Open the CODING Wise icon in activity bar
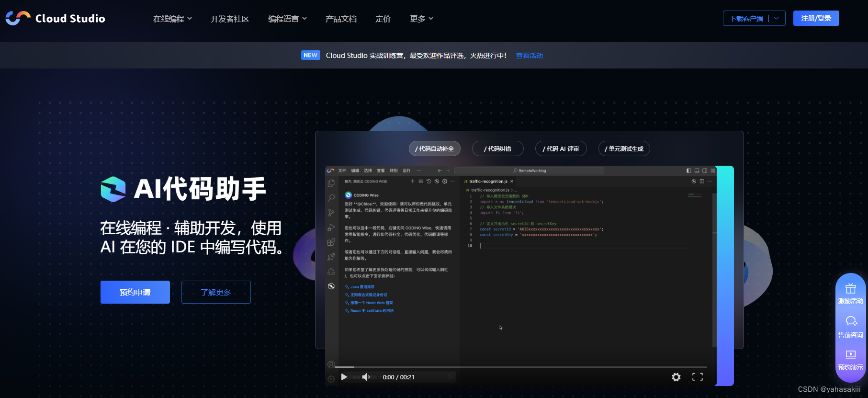This screenshot has width=868, height=398. pyautogui.click(x=331, y=286)
